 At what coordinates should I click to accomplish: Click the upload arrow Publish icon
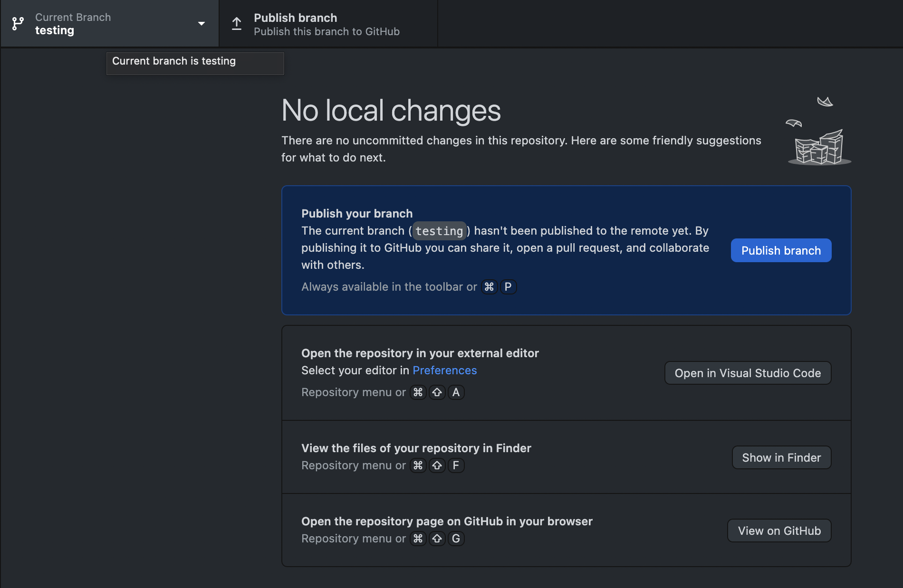[x=237, y=24]
